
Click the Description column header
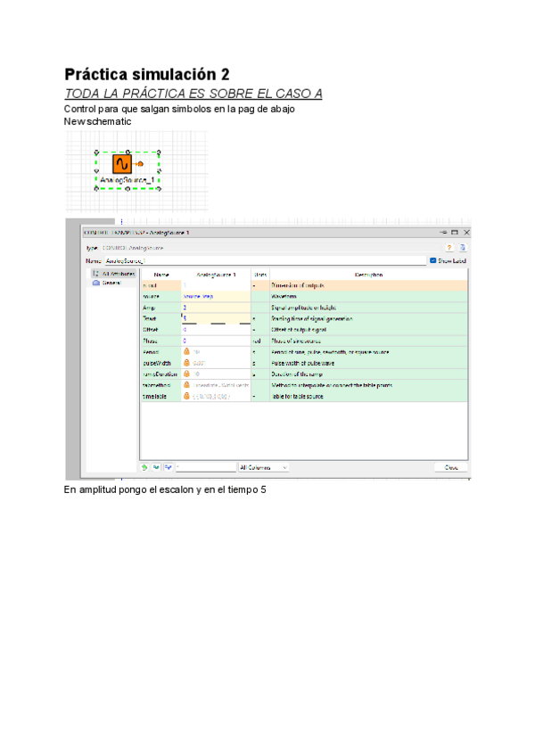(x=367, y=275)
